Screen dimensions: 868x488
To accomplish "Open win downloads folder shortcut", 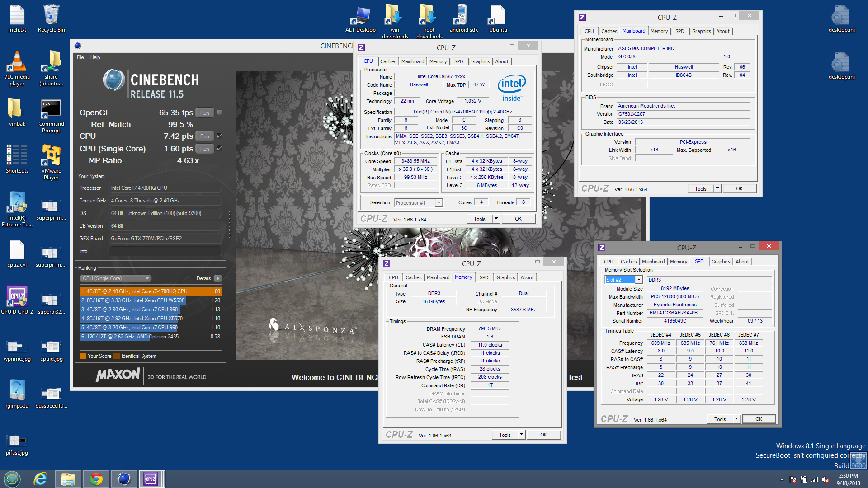I will 395,21.
